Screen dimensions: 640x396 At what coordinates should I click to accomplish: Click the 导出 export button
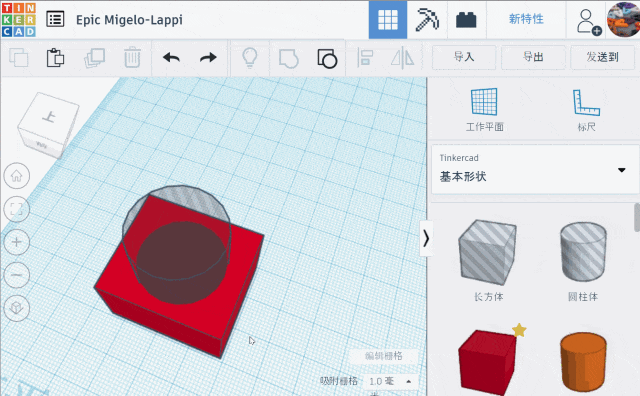(x=533, y=57)
